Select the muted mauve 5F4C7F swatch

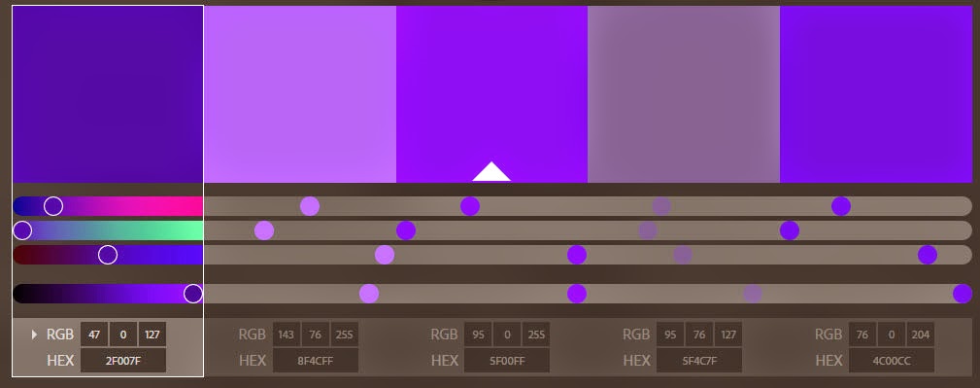click(x=684, y=94)
